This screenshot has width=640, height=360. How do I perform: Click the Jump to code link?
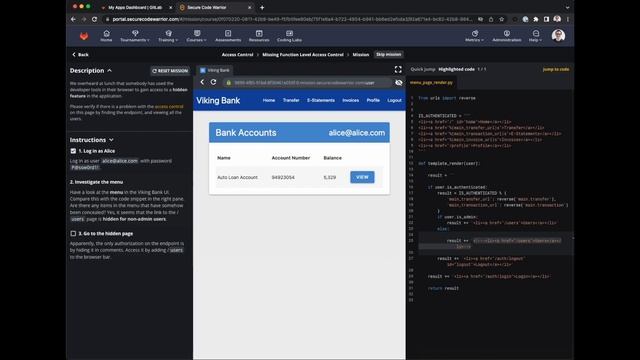(x=556, y=69)
